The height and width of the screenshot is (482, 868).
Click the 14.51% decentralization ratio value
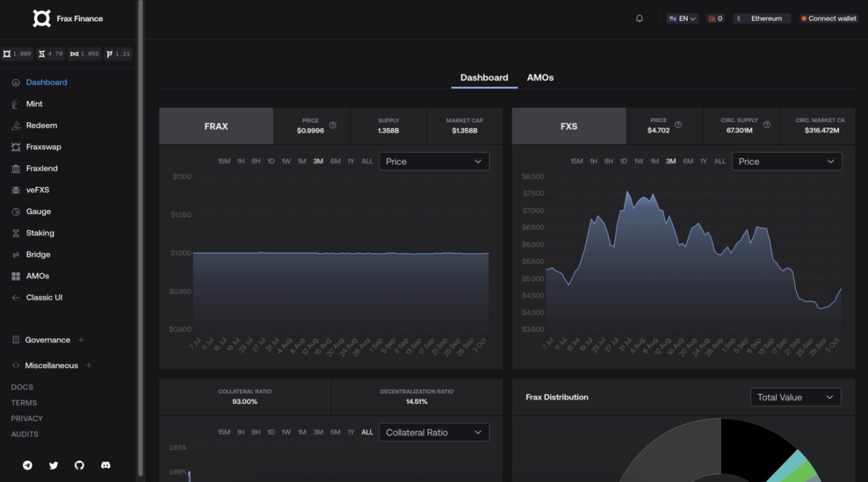point(416,402)
